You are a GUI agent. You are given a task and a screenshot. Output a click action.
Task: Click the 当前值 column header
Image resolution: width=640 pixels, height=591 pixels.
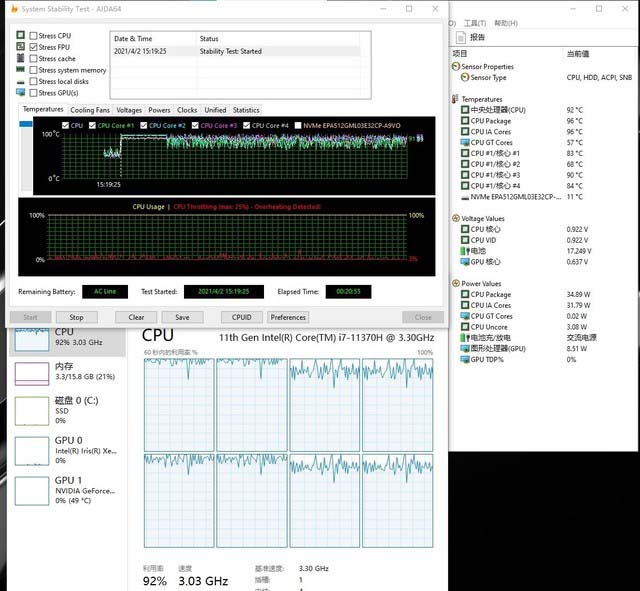pyautogui.click(x=578, y=53)
